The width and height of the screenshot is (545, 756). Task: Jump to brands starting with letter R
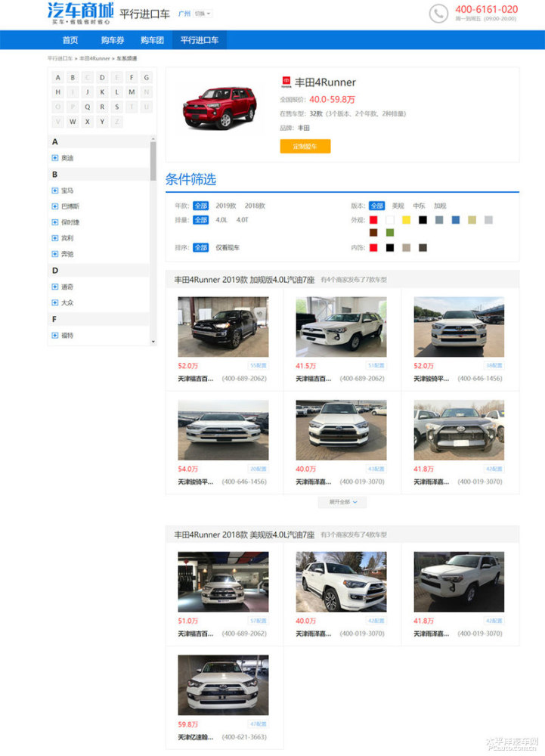tap(102, 107)
